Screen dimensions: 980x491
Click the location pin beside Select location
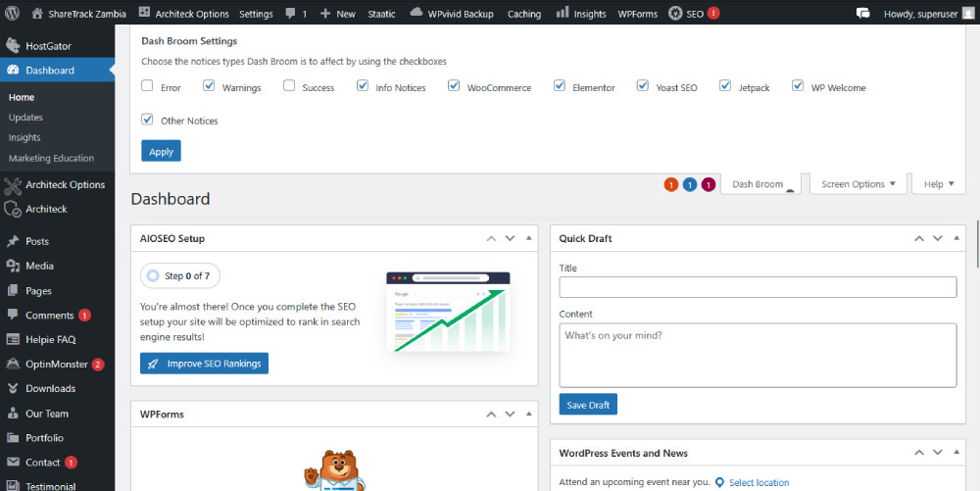point(719,482)
